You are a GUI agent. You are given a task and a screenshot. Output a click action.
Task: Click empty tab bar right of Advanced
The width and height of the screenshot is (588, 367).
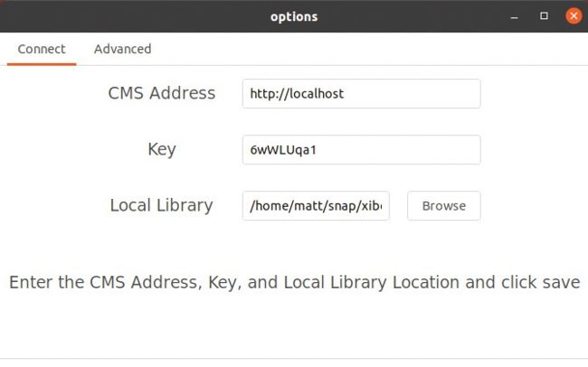coord(362,49)
